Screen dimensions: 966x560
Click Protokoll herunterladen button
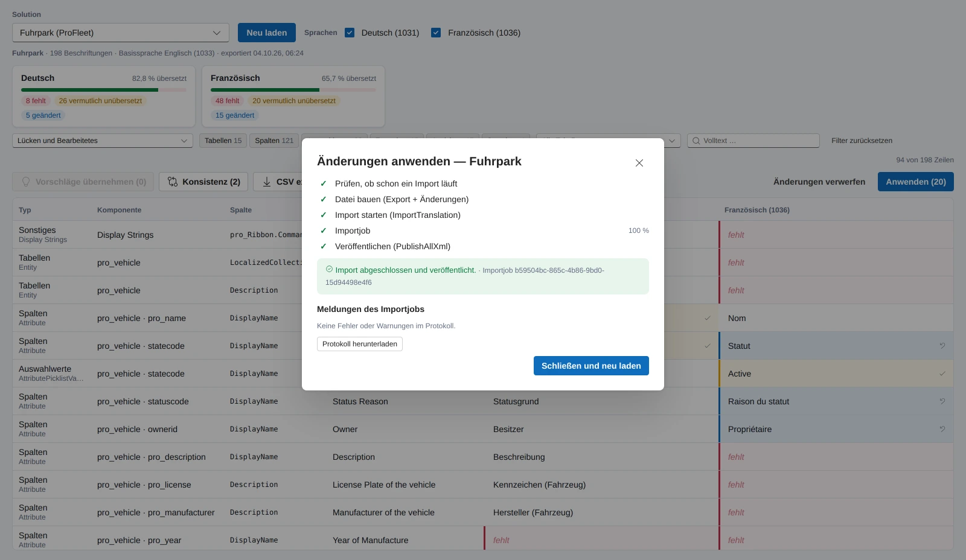pos(360,344)
